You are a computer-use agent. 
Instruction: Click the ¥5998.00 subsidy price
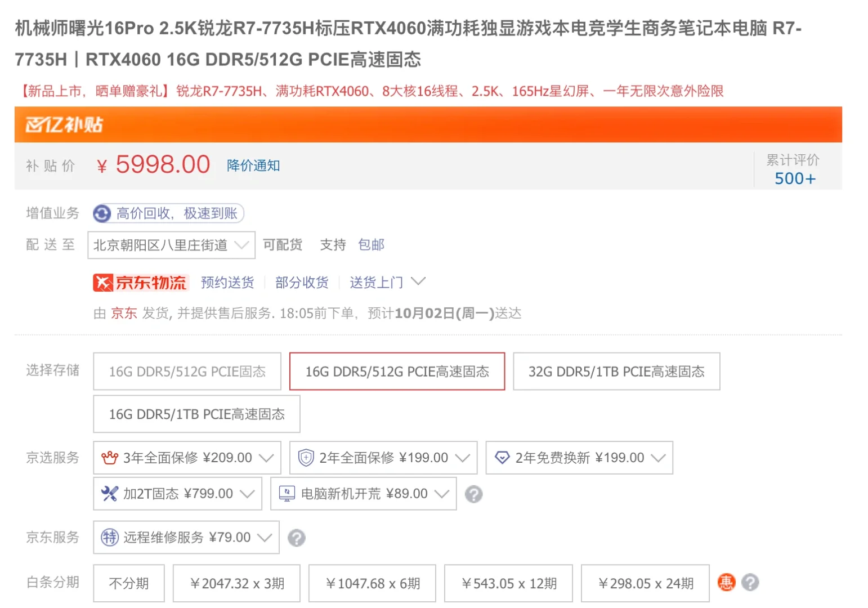coord(154,165)
